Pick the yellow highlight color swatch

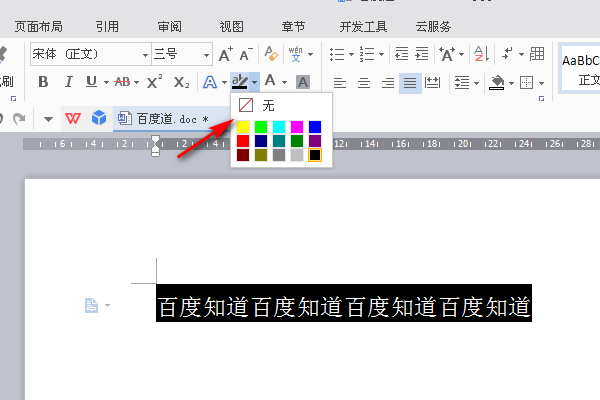(243, 127)
